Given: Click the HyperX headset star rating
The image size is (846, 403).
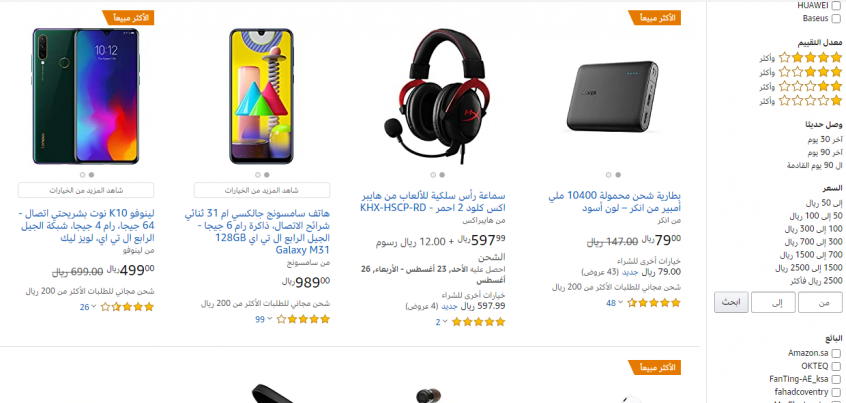Looking at the screenshot, I should 478,322.
